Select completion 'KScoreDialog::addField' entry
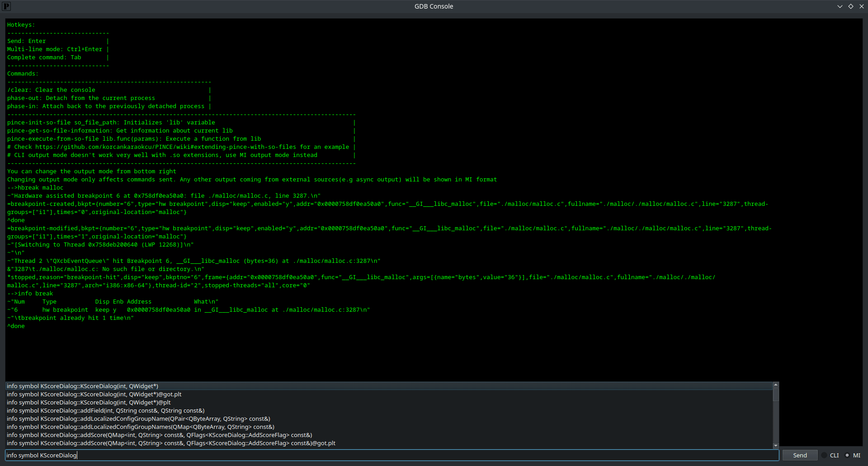The width and height of the screenshot is (868, 466). point(389,411)
